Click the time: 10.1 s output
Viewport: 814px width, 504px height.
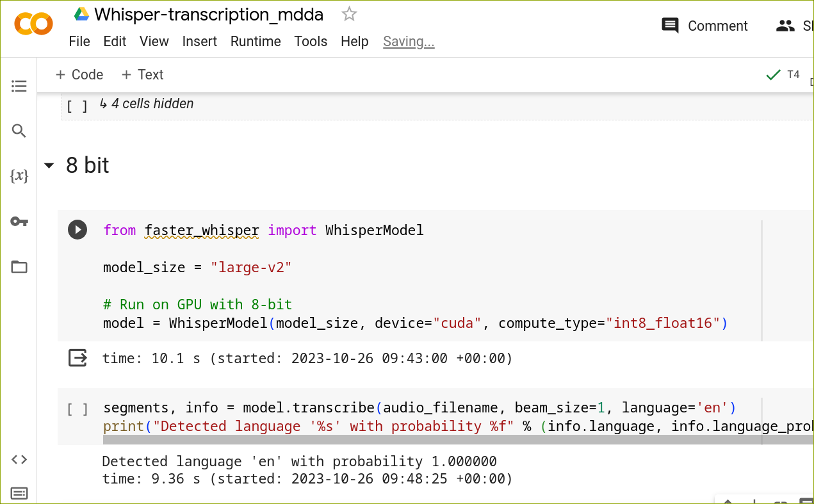click(x=307, y=359)
